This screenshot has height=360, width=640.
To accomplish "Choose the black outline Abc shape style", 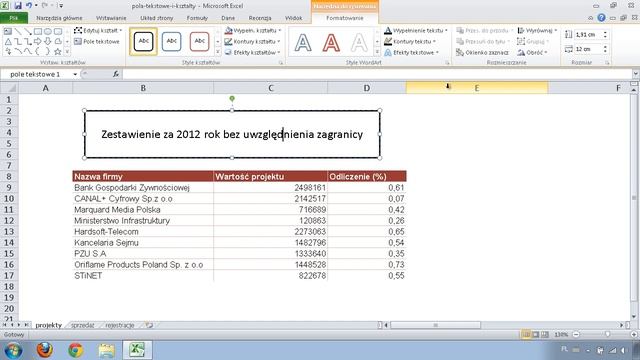I will (x=143, y=41).
